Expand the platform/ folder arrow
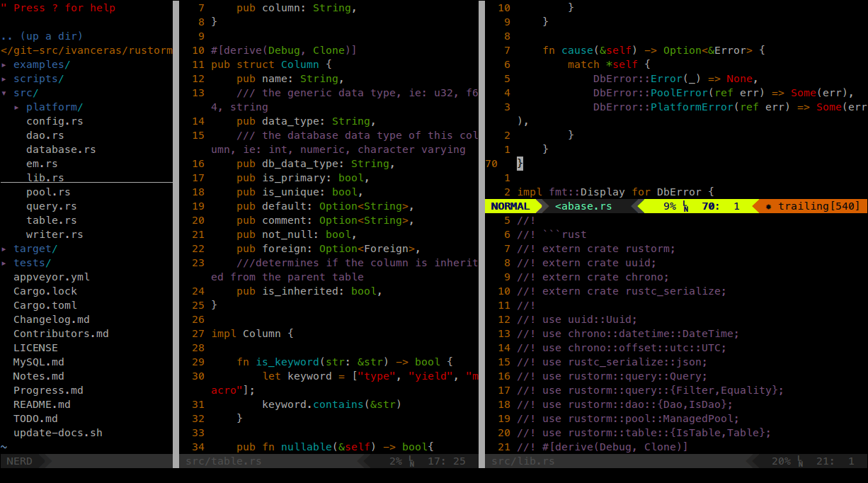 pos(16,107)
